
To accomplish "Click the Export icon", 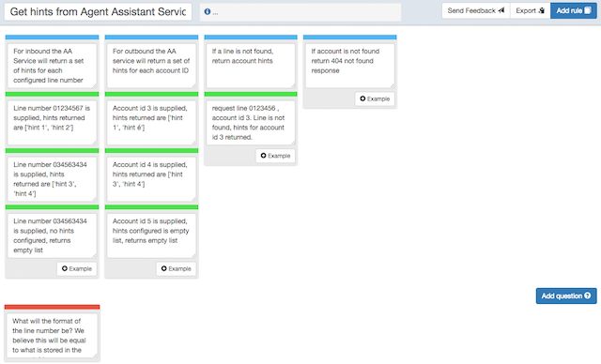I will [x=541, y=10].
